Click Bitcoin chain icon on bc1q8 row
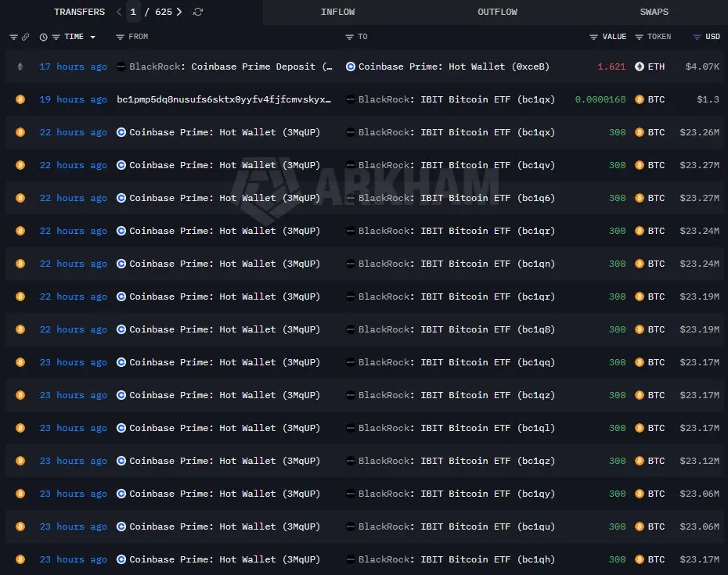Screen dimensions: 728x575 tap(20, 329)
